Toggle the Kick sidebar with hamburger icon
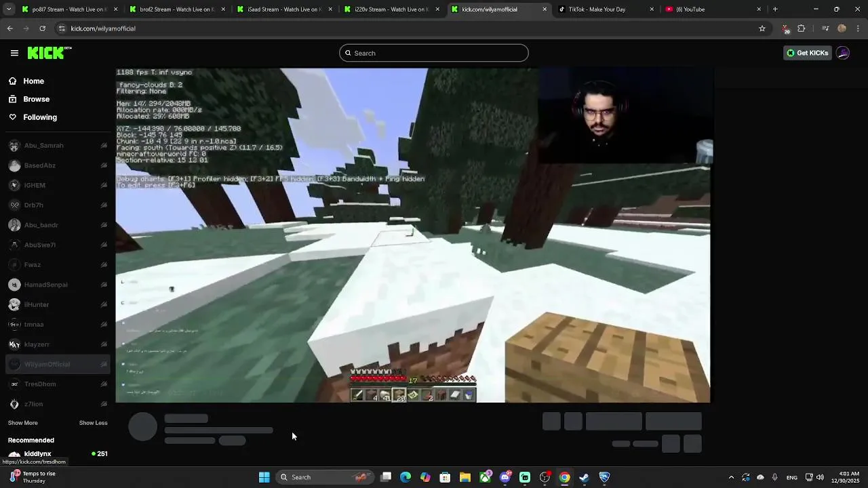Screen dimensions: 868x488 pyautogui.click(x=14, y=53)
